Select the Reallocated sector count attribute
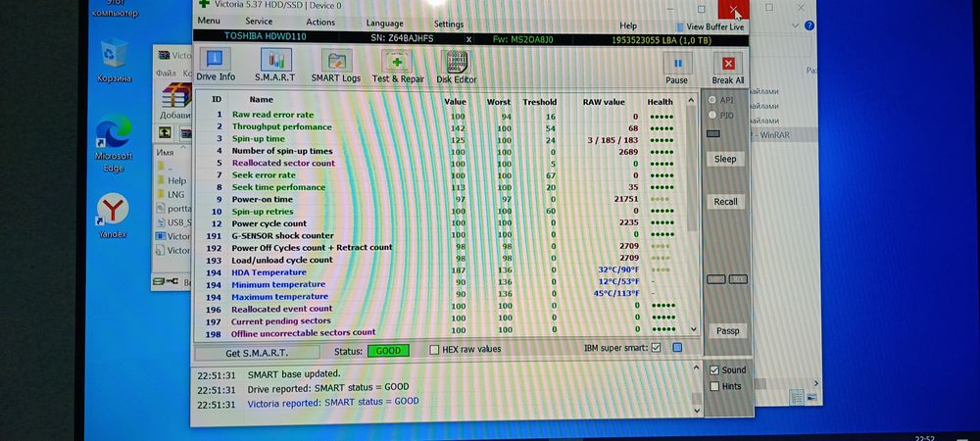The image size is (980, 441). pyautogui.click(x=283, y=163)
